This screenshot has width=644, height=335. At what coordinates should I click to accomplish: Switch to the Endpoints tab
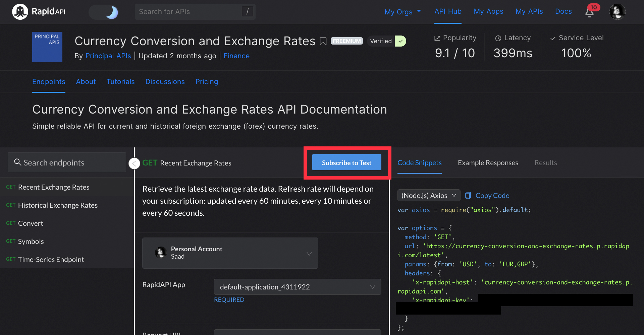(x=49, y=82)
